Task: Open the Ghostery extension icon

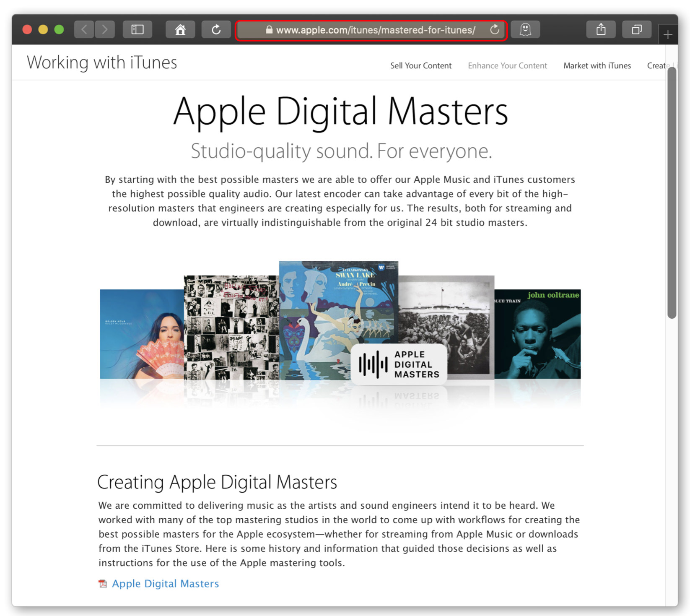Action: [x=525, y=30]
